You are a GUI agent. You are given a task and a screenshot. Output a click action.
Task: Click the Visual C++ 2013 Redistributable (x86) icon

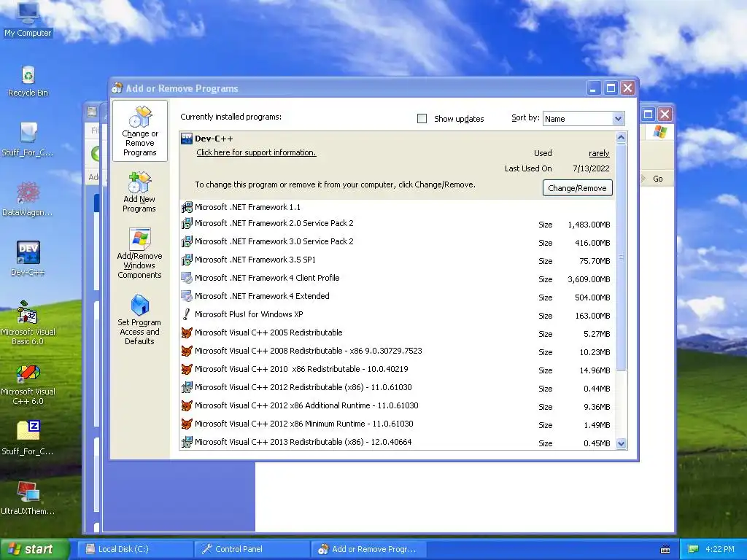tap(187, 442)
